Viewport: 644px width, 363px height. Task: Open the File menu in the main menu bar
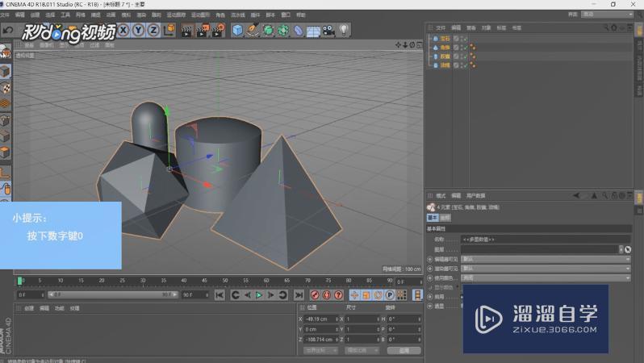tap(5, 15)
